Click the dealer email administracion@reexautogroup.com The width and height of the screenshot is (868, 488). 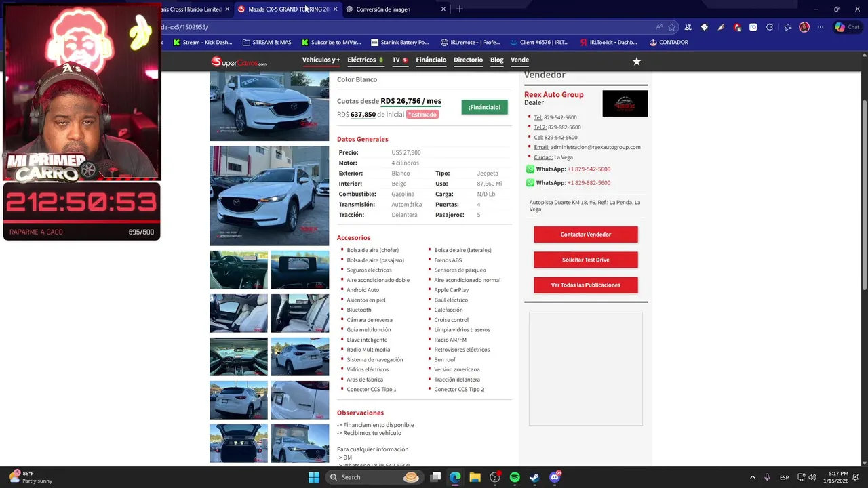coord(595,147)
